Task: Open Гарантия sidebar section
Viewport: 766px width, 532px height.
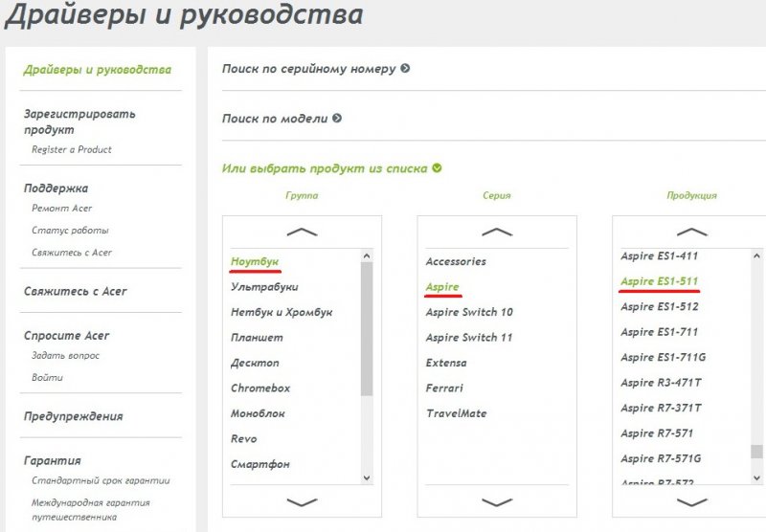Action: coord(53,461)
